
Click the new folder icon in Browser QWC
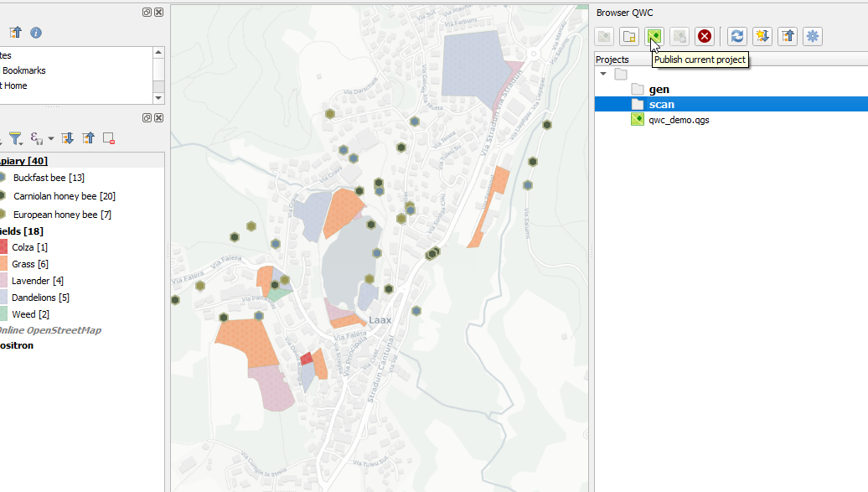pos(628,36)
